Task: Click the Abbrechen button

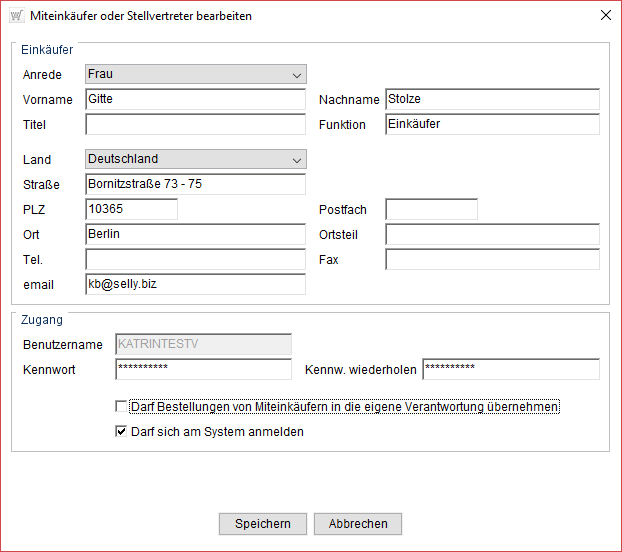Action: pyautogui.click(x=357, y=524)
